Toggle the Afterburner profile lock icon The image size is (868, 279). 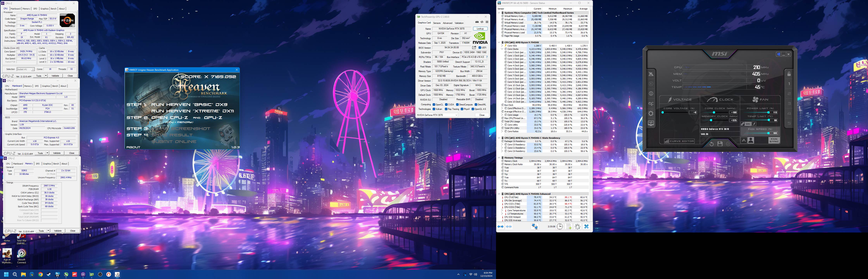789,74
